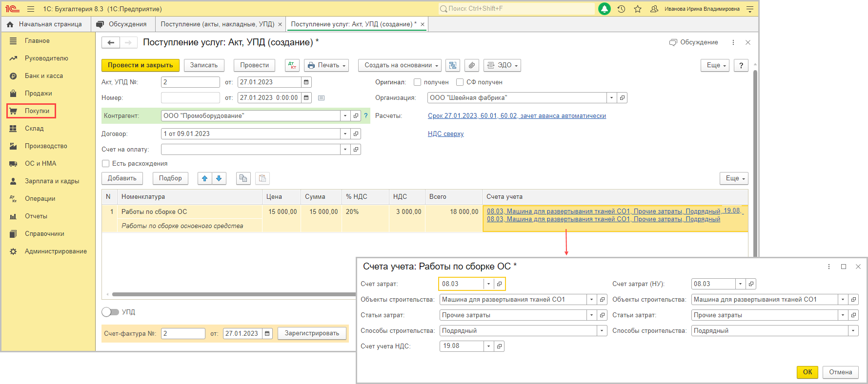
Task: Open the main menu hamburger icon
Action: [x=31, y=9]
